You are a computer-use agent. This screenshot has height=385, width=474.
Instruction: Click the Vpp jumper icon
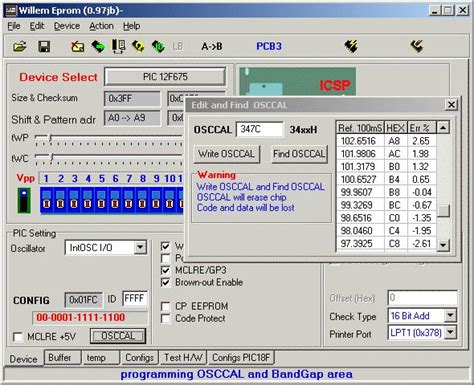[x=24, y=200]
